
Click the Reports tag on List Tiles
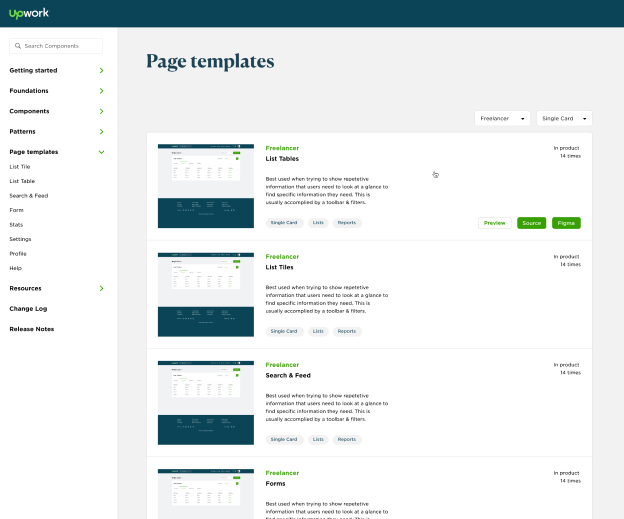pos(346,331)
